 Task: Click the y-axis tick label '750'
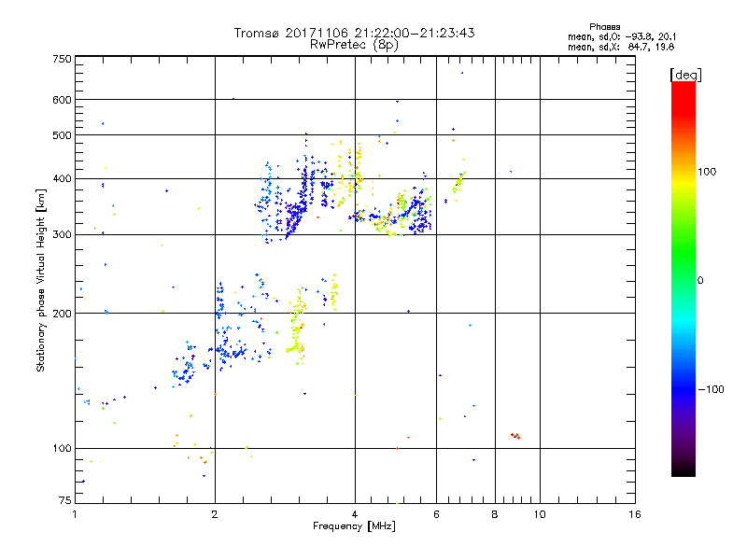click(x=63, y=59)
